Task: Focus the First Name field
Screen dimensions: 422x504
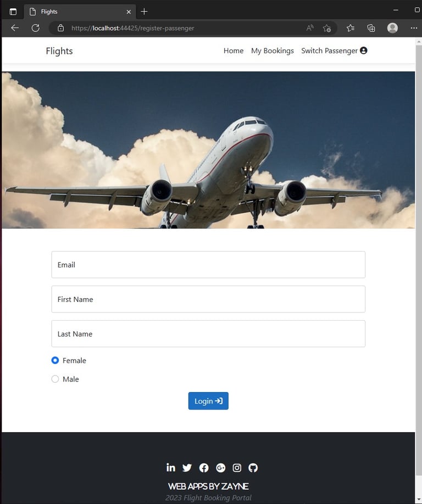Action: click(208, 299)
